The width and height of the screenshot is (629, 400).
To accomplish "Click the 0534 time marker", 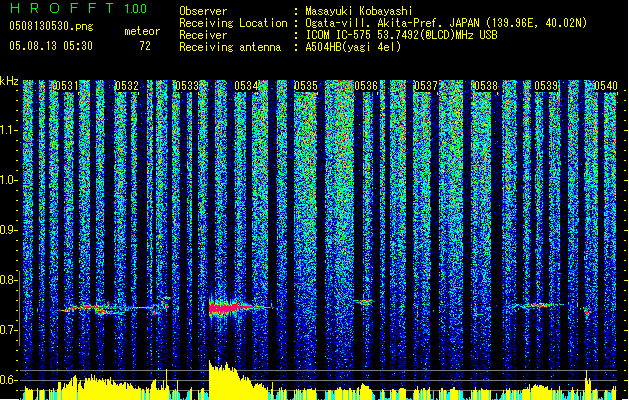I will [246, 86].
